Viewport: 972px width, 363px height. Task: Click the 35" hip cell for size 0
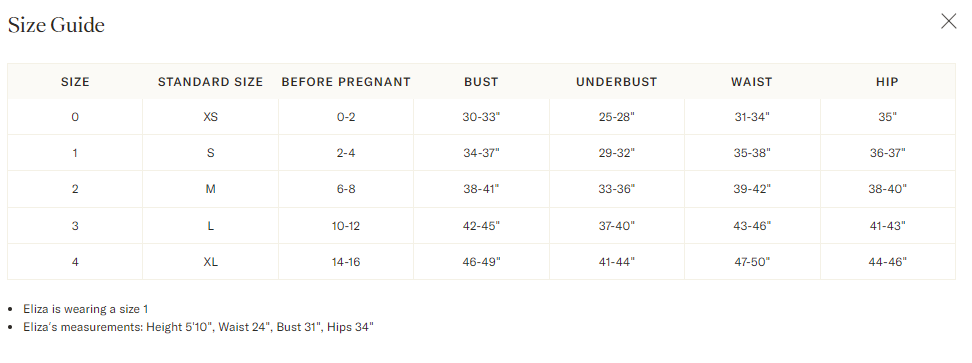click(888, 116)
